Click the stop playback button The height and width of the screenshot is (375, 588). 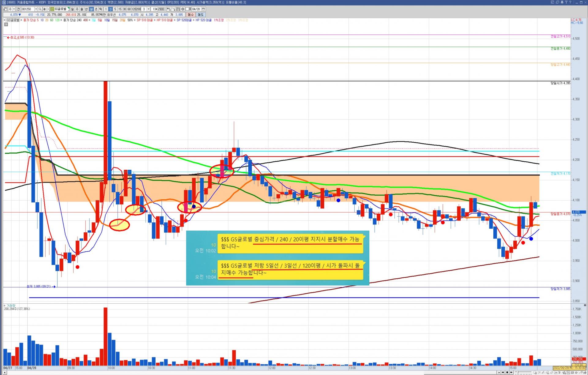pyautogui.click(x=507, y=372)
